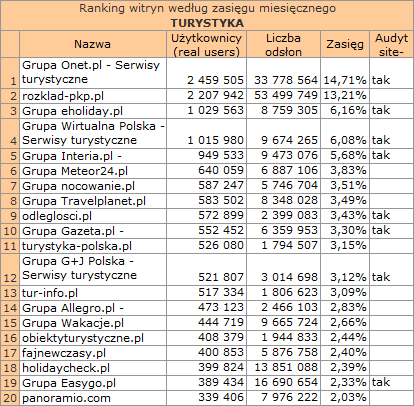Viewport: 414px width, 406px height.
Task: Click the Nazwa column header
Action: pos(93,44)
